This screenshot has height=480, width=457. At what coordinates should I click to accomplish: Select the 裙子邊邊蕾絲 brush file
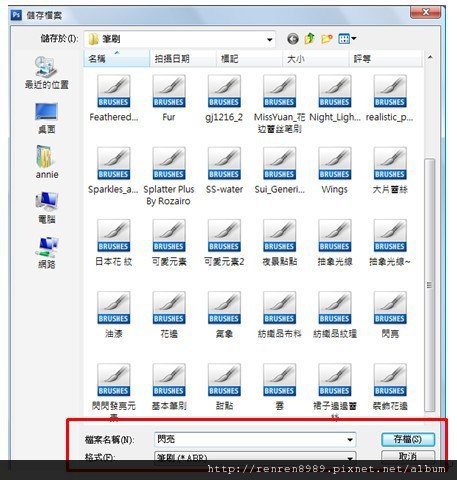tap(335, 392)
